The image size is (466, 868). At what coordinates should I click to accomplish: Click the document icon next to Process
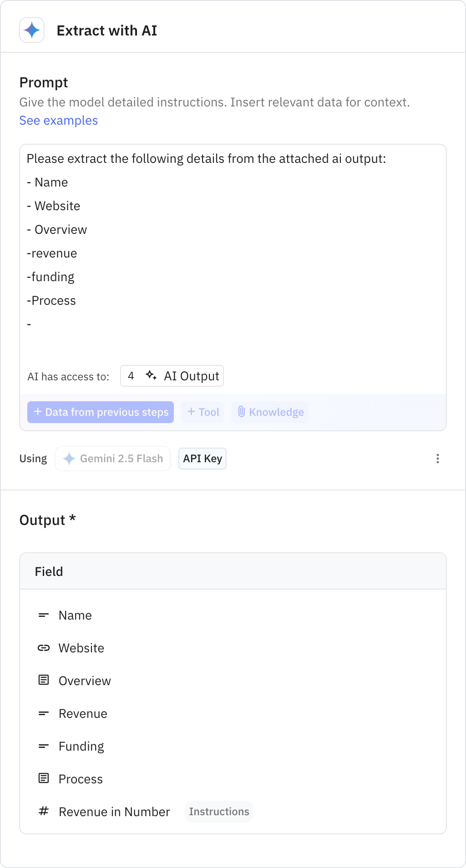44,779
